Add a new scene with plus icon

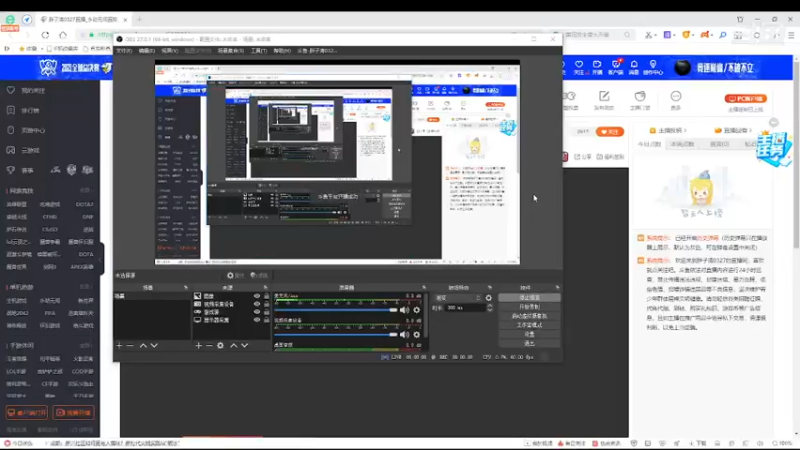tap(119, 345)
